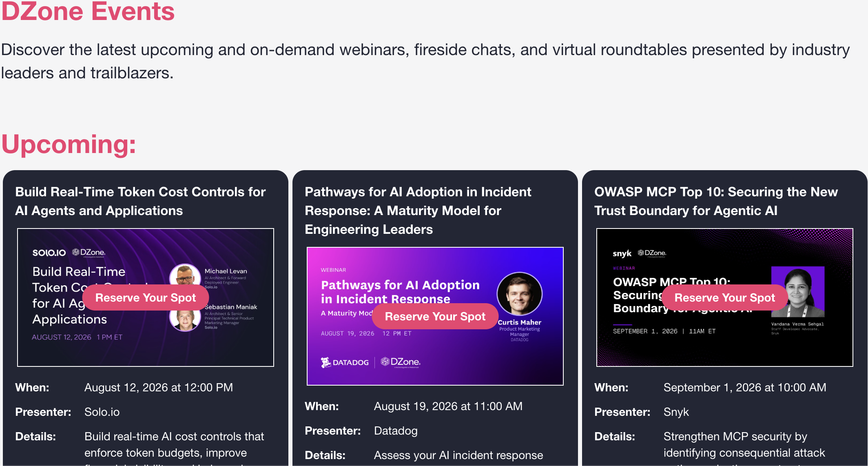
Task: Click Sebastian Maniak's presenter photo
Action: 185,320
